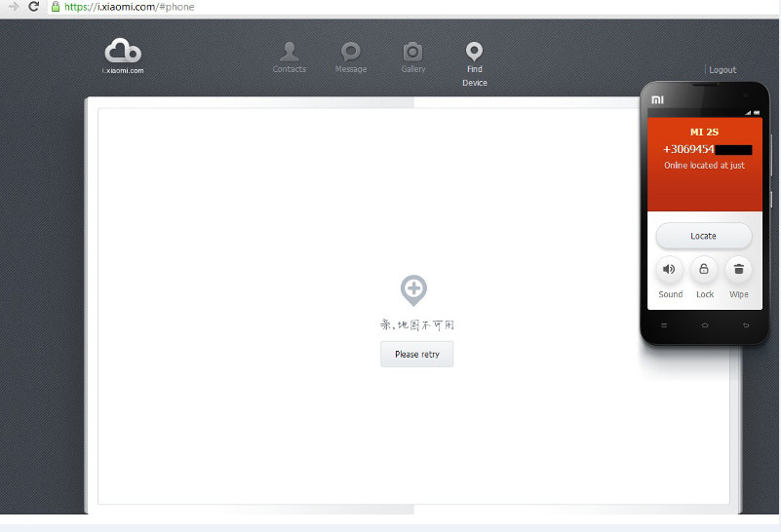Viewport: 781px width, 532px height.
Task: Play sound on the device
Action: (670, 270)
